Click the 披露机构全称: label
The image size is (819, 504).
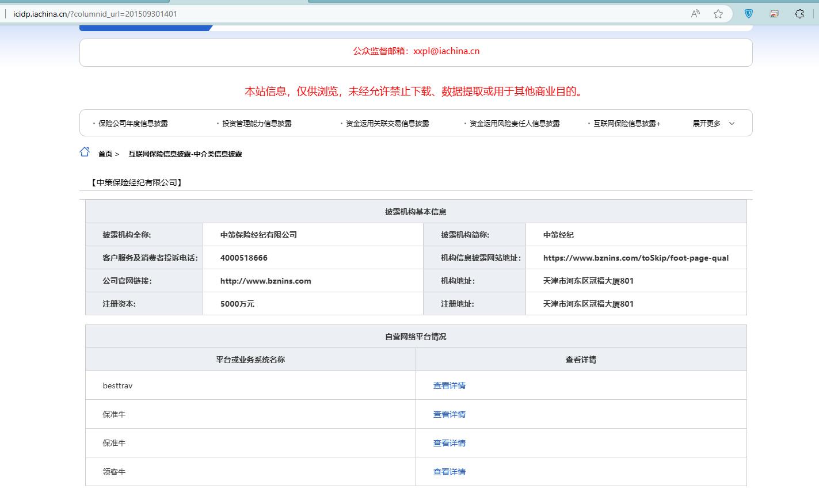127,235
